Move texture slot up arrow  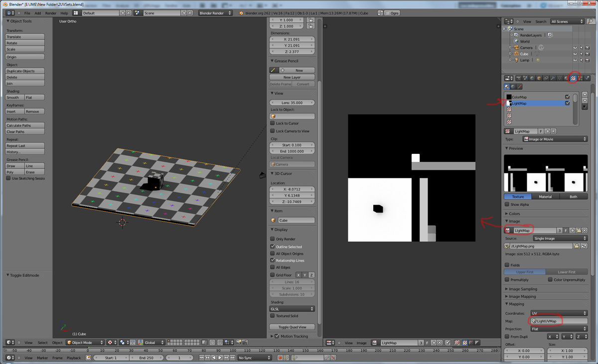585,95
